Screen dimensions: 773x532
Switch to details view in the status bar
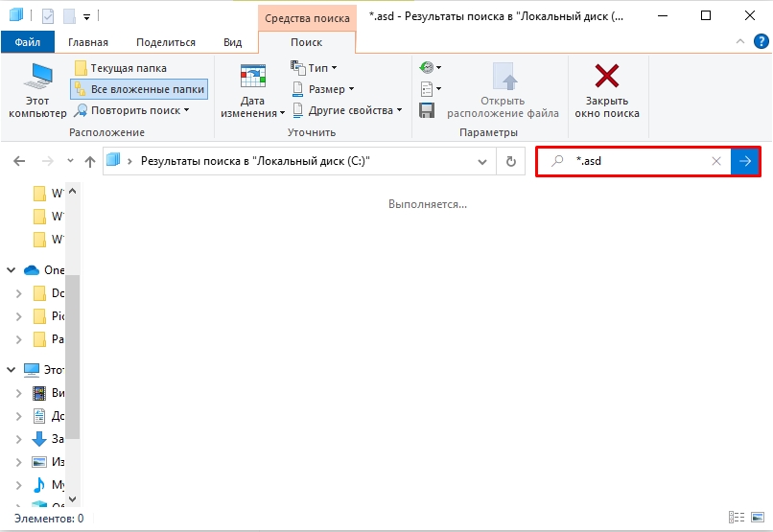[736, 518]
